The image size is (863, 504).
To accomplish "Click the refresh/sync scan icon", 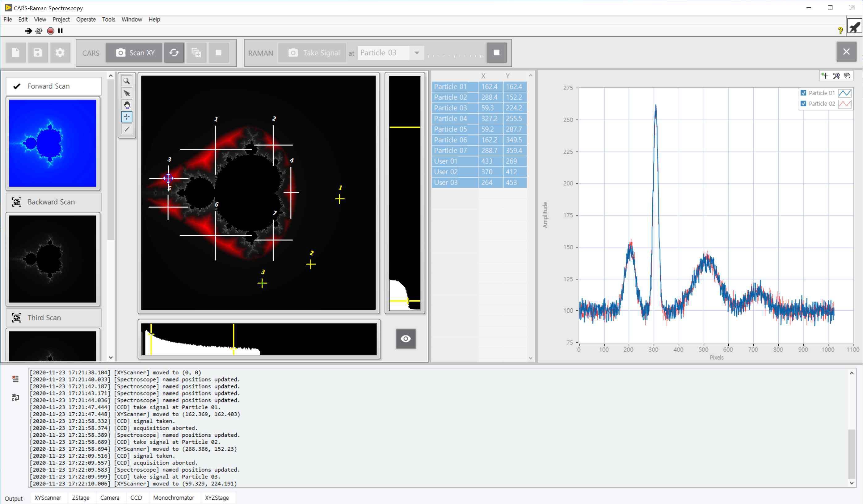I will pyautogui.click(x=174, y=52).
